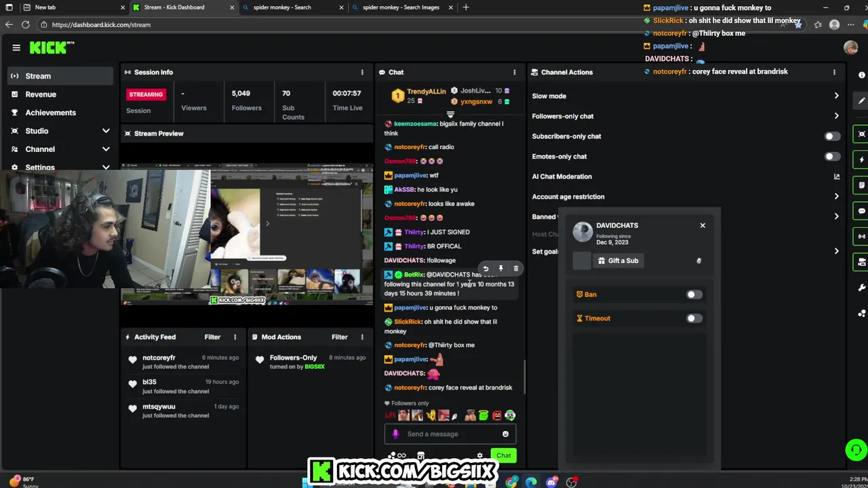Toggle the Ban switch for DAVIDCHATS
Viewport: 868px width, 488px height.
[x=694, y=295]
